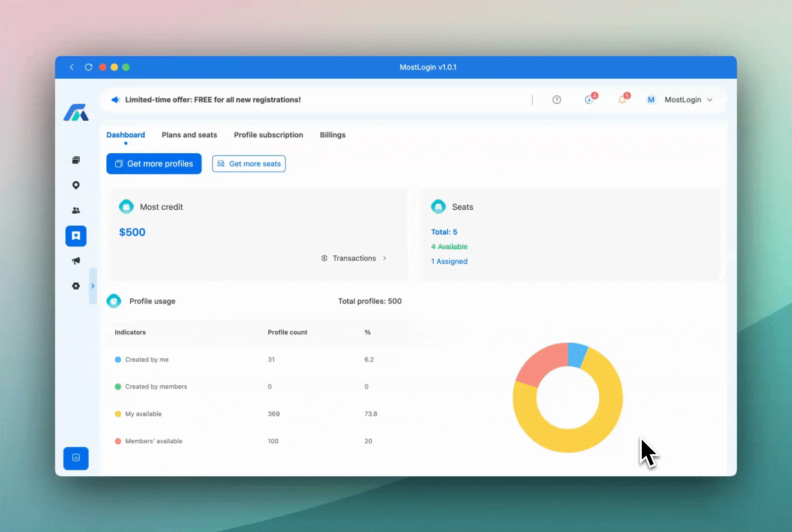Open the downloads icon with badge 4
Screen dimensions: 792x532
[x=590, y=100]
